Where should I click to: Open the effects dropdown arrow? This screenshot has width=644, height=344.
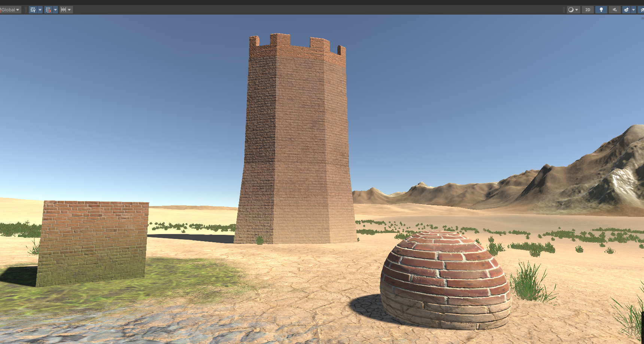pos(634,10)
